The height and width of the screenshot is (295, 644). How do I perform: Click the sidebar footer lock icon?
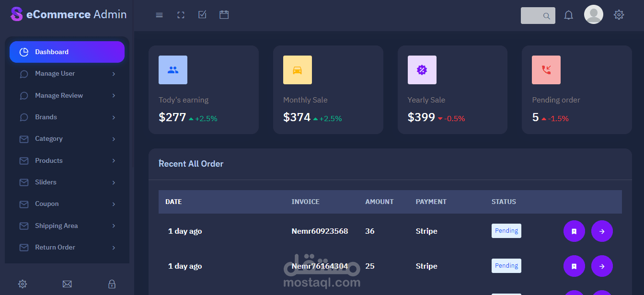point(112,284)
